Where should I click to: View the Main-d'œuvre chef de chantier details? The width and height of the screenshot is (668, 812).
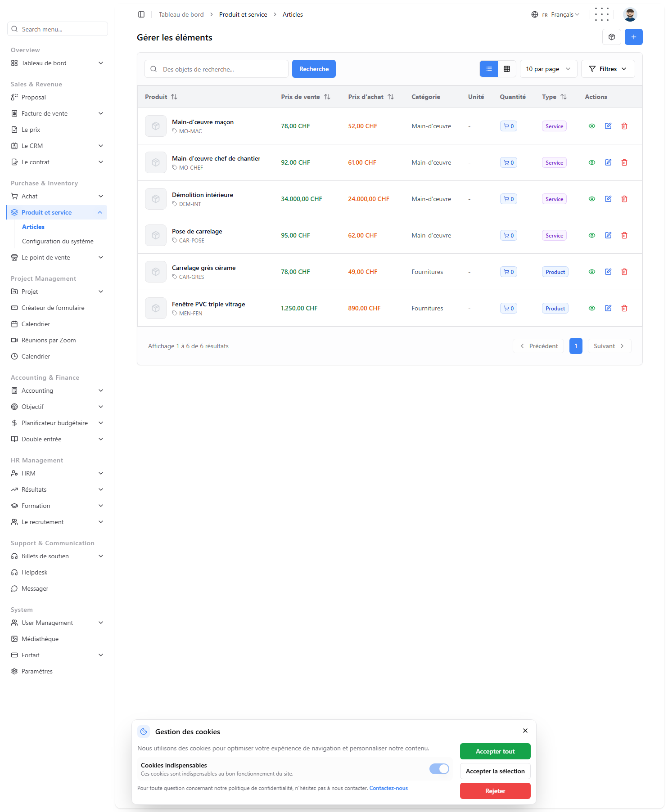coord(591,162)
